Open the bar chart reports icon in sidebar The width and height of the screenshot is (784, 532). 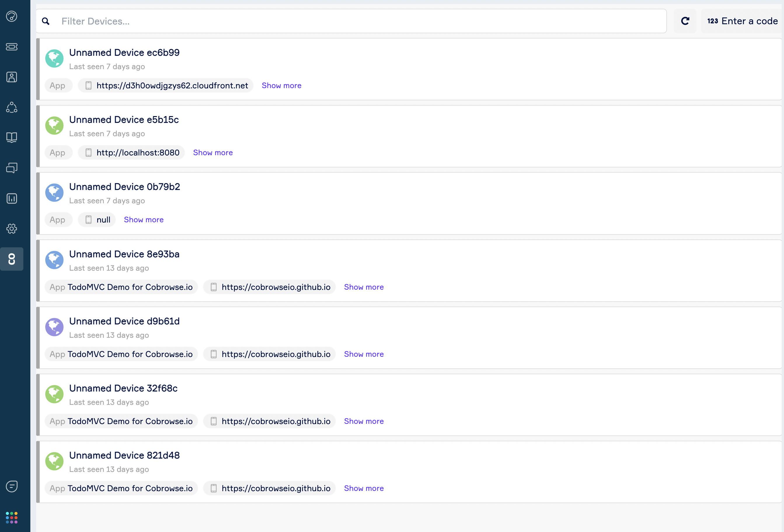coord(12,198)
